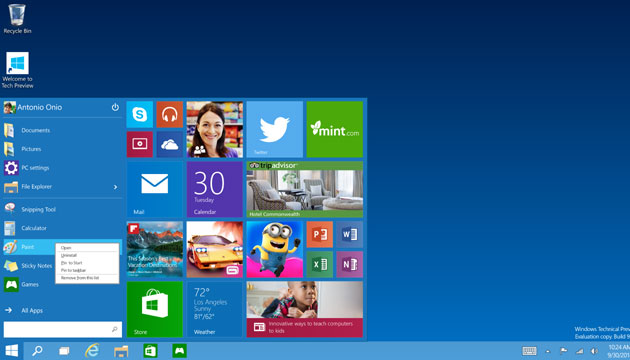
Task: Open the touch keyboard tray icon
Action: point(530,351)
